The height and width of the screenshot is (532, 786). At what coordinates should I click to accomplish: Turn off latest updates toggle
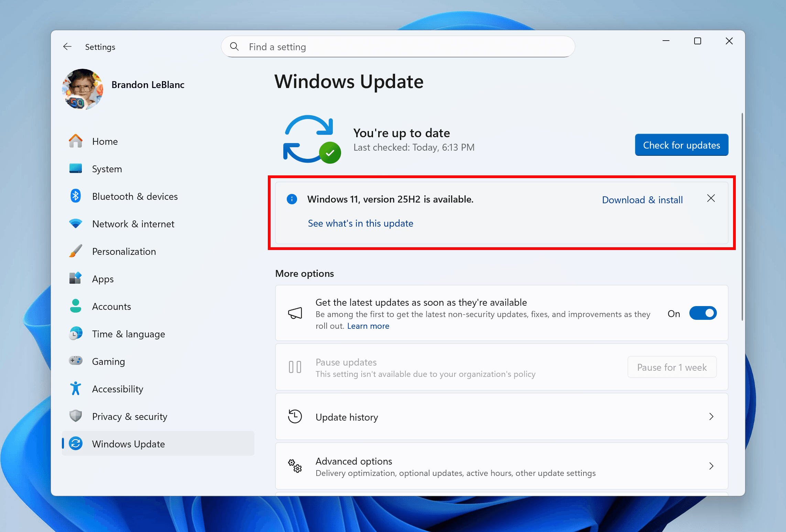(703, 313)
